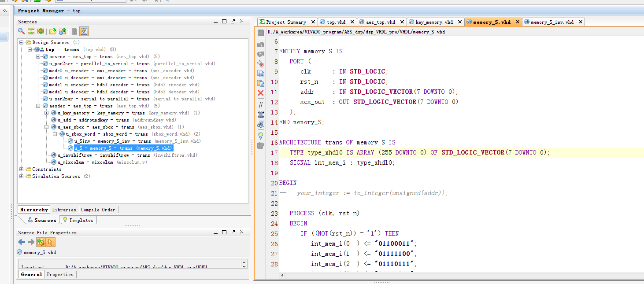Select the Properties tab in Source File Properties
The image size is (644, 284).
pyautogui.click(x=60, y=274)
